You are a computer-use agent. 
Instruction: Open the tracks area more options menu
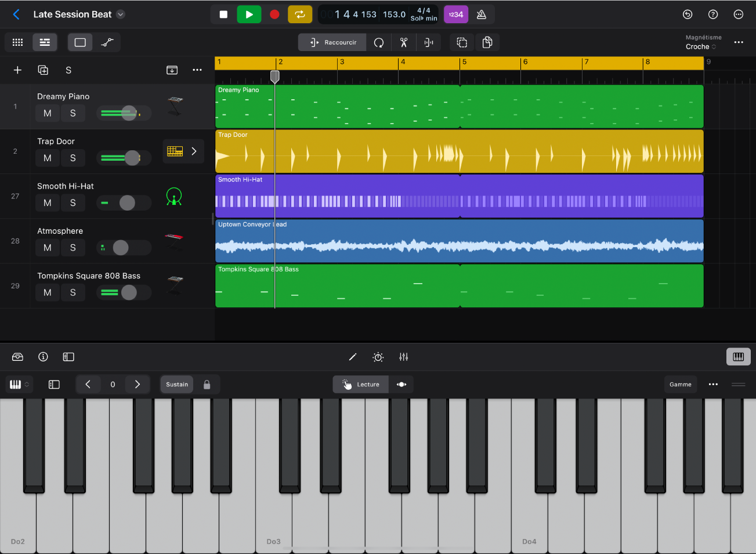coord(197,70)
